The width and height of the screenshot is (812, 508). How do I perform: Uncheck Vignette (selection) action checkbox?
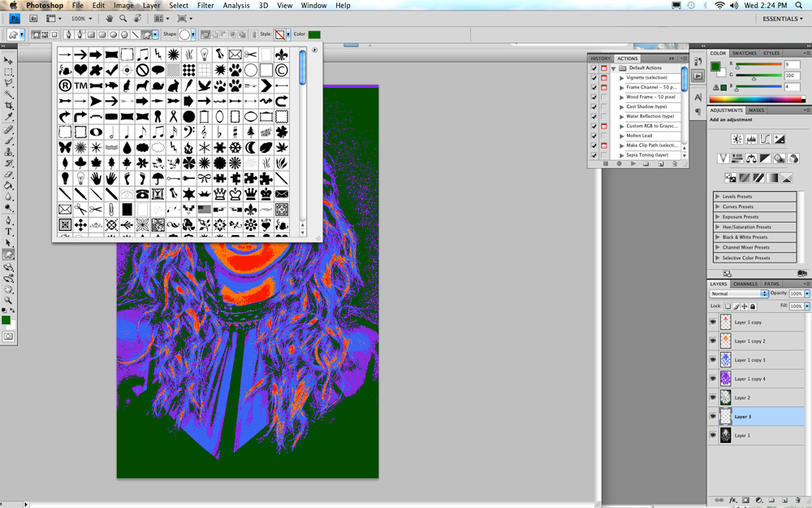tap(594, 77)
